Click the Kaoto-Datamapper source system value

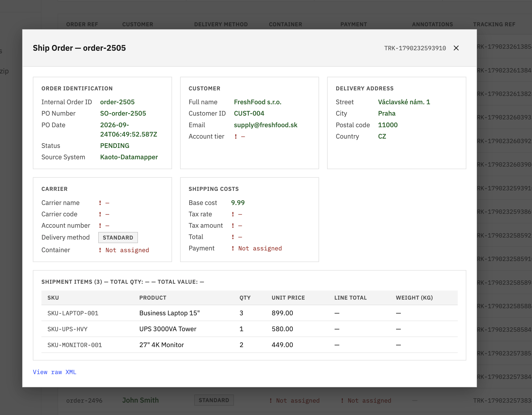[x=129, y=157]
